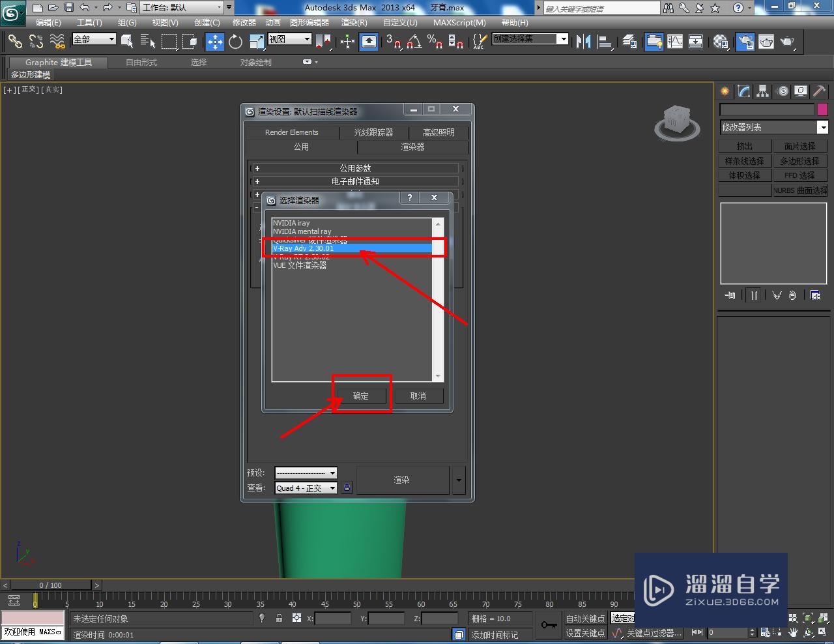Open the workspace dropdown 工作台: 默认
Viewport: 834px width, 644px height.
coord(183,8)
